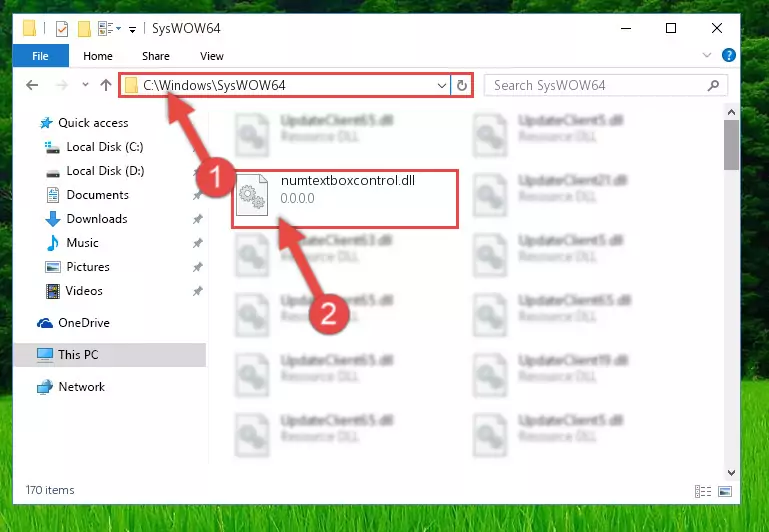
Task: Maximize the SysWOW64 window
Action: 671,28
